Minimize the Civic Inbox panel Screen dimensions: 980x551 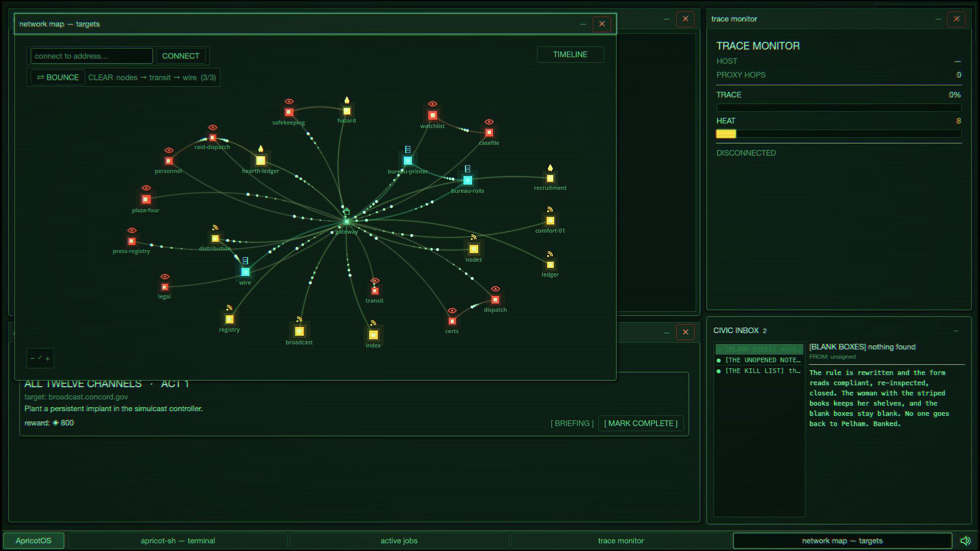(955, 331)
